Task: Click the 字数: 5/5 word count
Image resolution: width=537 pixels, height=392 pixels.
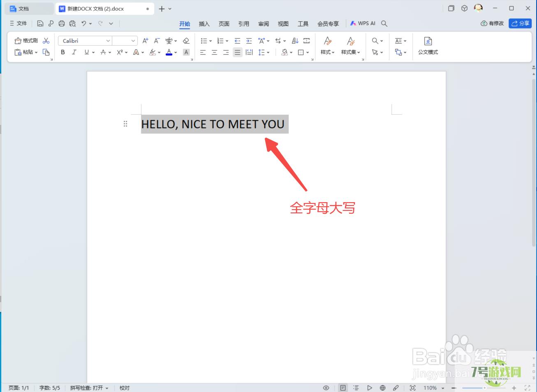Action: [x=50, y=388]
